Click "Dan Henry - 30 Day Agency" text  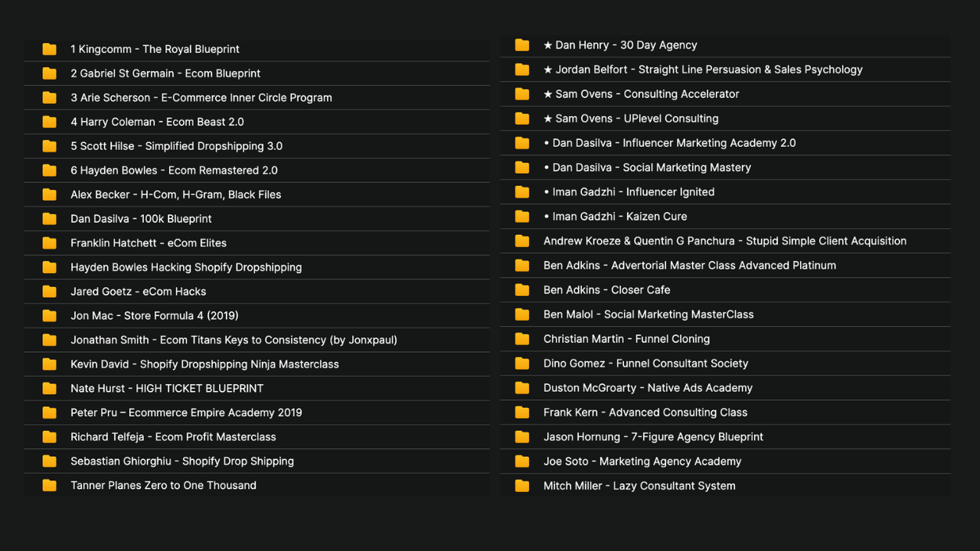click(626, 45)
